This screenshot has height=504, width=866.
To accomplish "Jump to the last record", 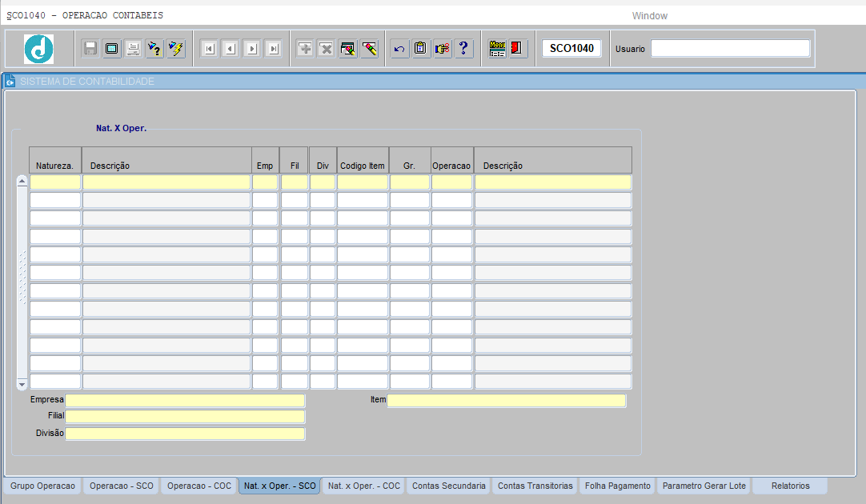I will 273,49.
